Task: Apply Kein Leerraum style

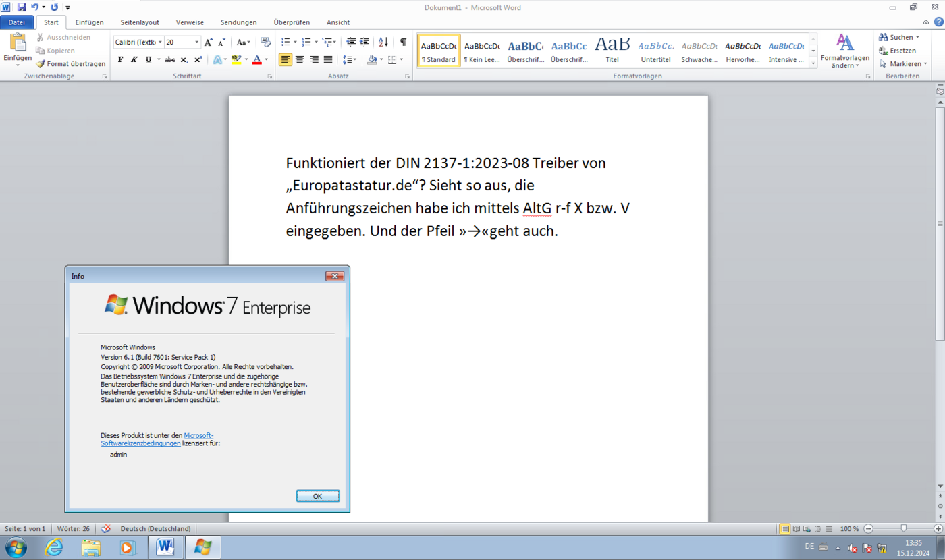Action: point(482,51)
